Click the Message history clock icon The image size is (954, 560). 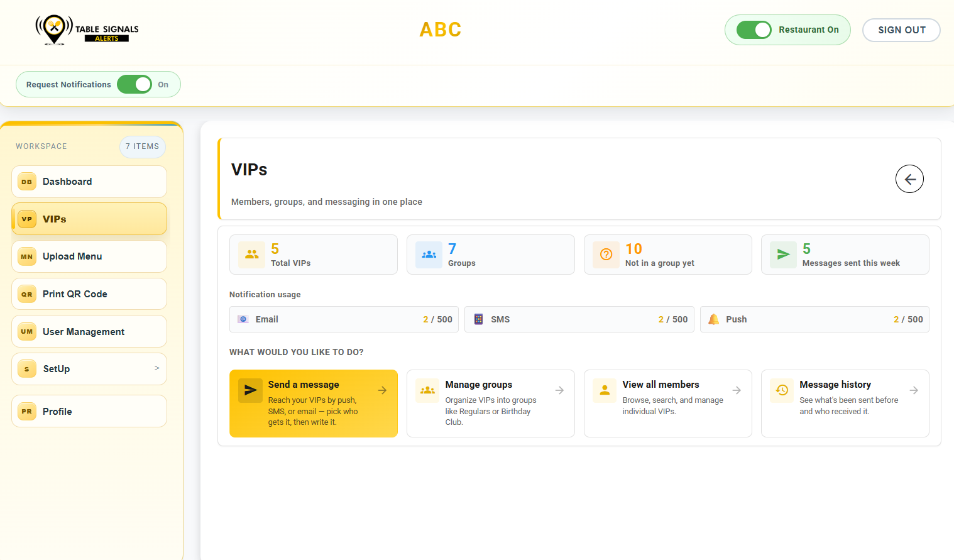(x=782, y=390)
